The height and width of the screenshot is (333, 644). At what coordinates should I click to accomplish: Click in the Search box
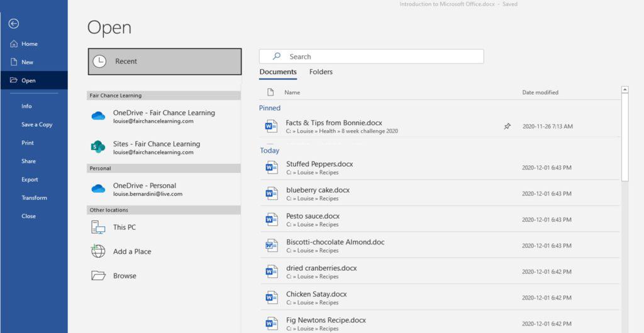[x=371, y=57]
